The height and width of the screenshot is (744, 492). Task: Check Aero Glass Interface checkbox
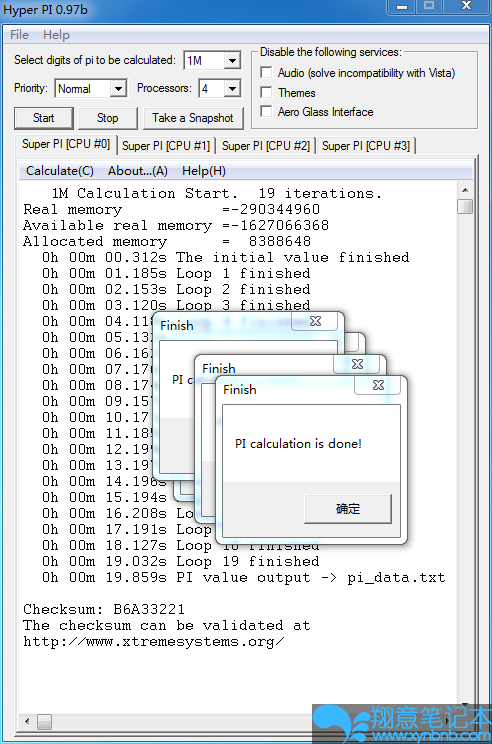pos(266,112)
